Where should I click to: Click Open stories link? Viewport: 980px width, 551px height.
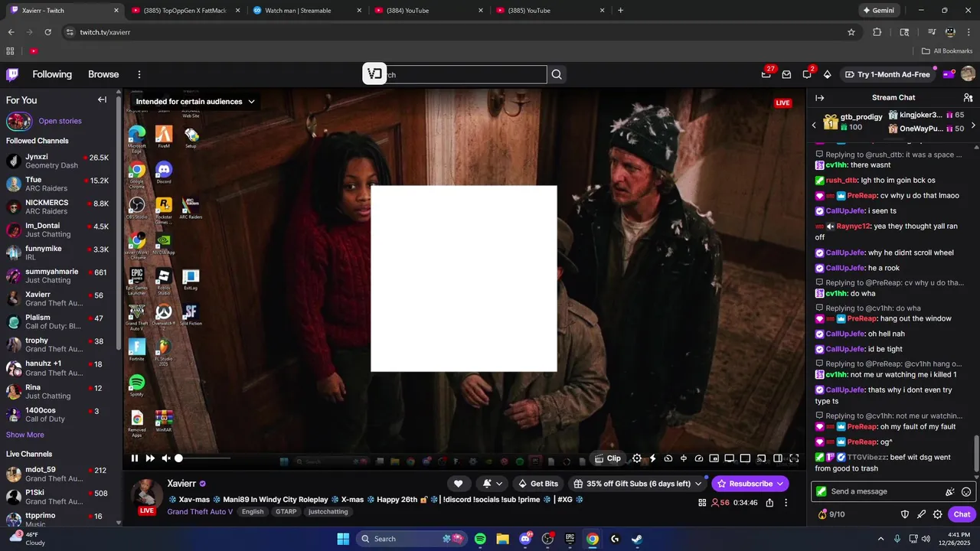point(60,121)
